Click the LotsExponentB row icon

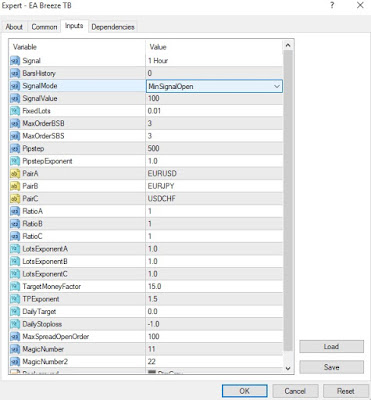coord(15,262)
